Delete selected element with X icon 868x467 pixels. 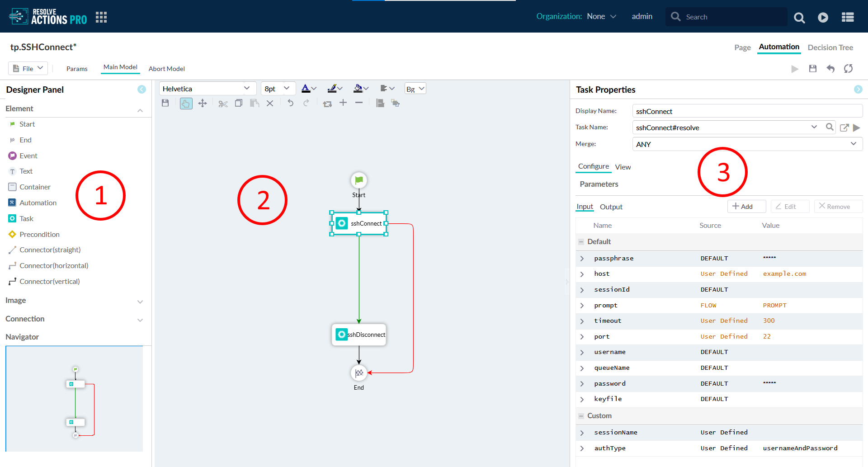coord(270,104)
